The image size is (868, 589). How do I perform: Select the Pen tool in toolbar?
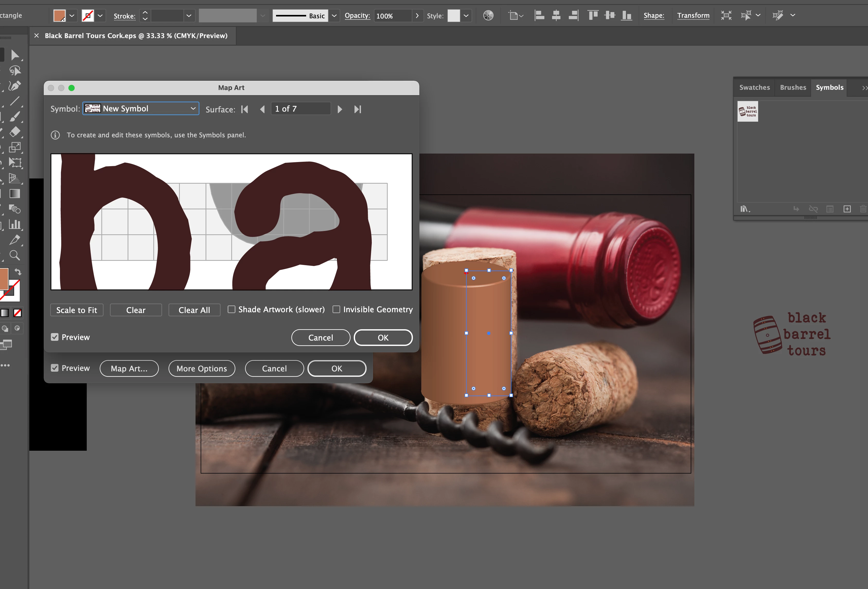14,86
